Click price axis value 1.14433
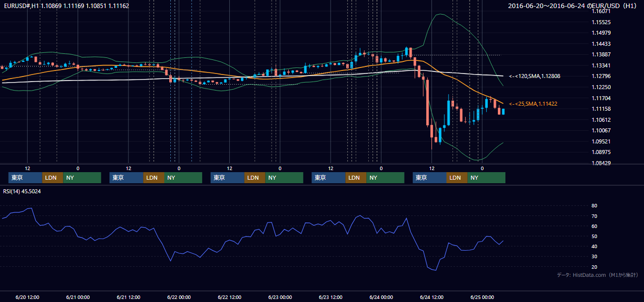 click(x=601, y=44)
